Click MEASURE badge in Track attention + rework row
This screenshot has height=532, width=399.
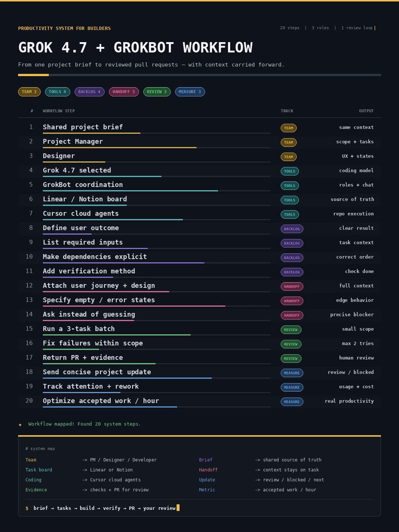pos(292,387)
